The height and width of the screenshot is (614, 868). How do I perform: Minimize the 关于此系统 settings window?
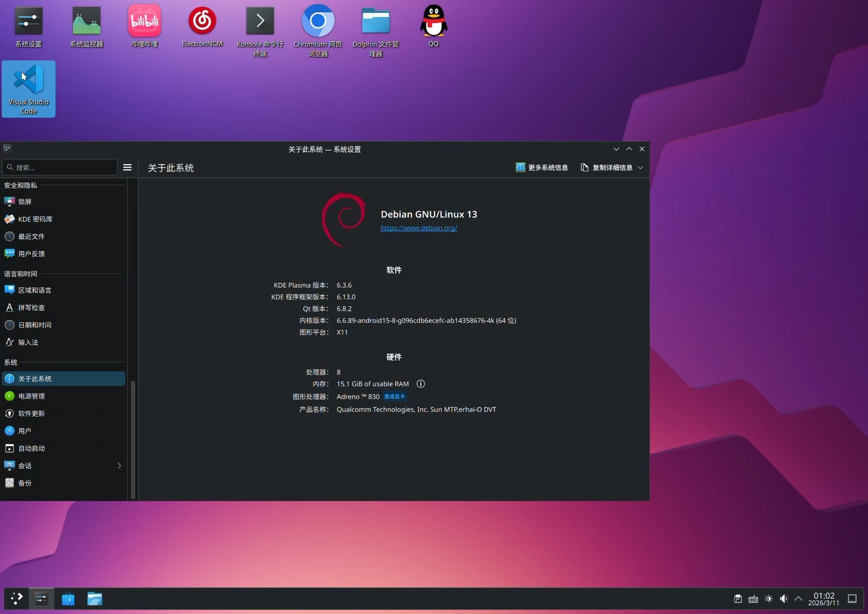click(x=616, y=149)
